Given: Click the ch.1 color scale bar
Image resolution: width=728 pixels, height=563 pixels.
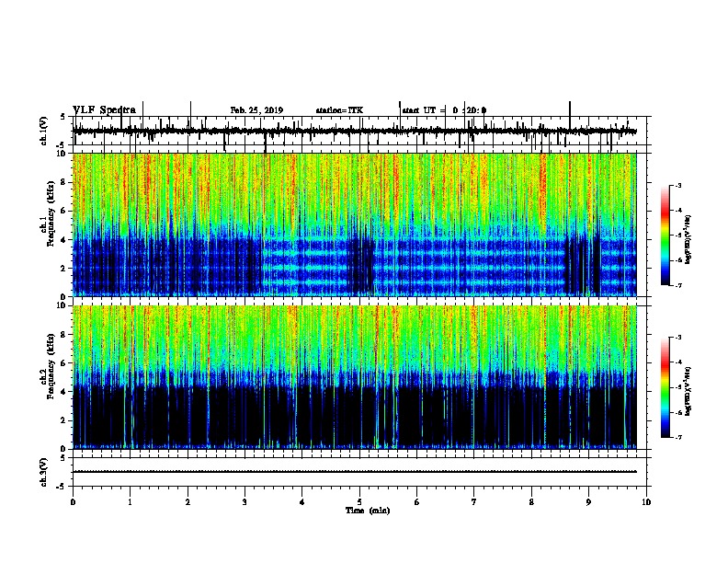Looking at the screenshot, I should (665, 236).
